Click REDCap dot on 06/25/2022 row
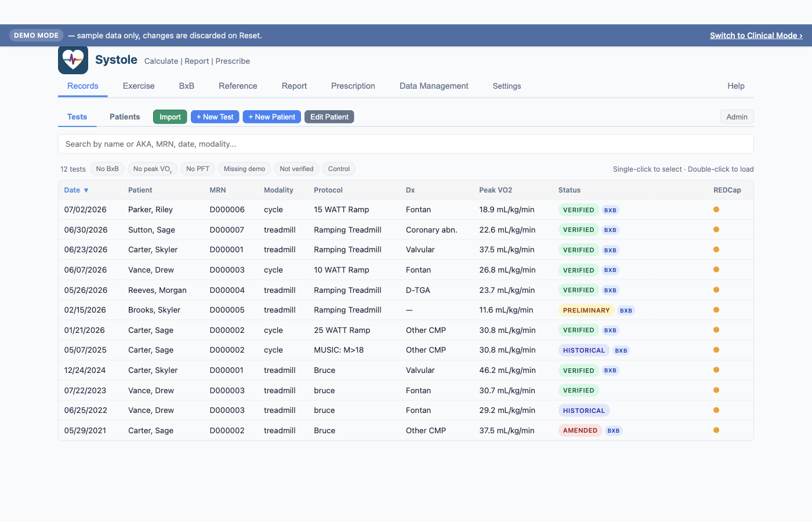812x522 pixels. click(x=716, y=410)
